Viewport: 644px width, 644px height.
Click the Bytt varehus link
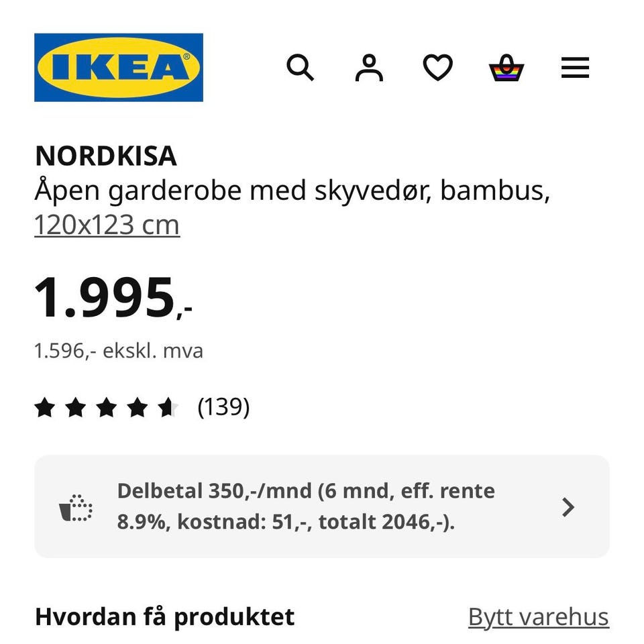coord(538,617)
